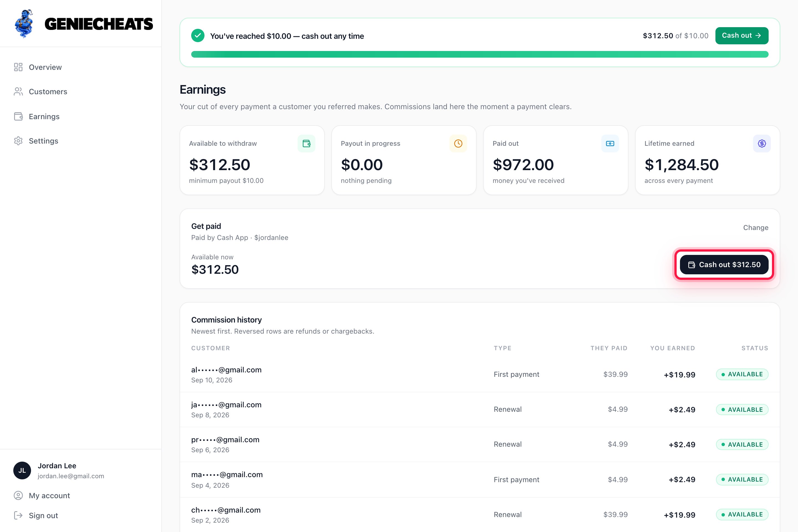Click customer ja••••••@gmail.com
This screenshot has height=532, width=798.
coord(226,405)
